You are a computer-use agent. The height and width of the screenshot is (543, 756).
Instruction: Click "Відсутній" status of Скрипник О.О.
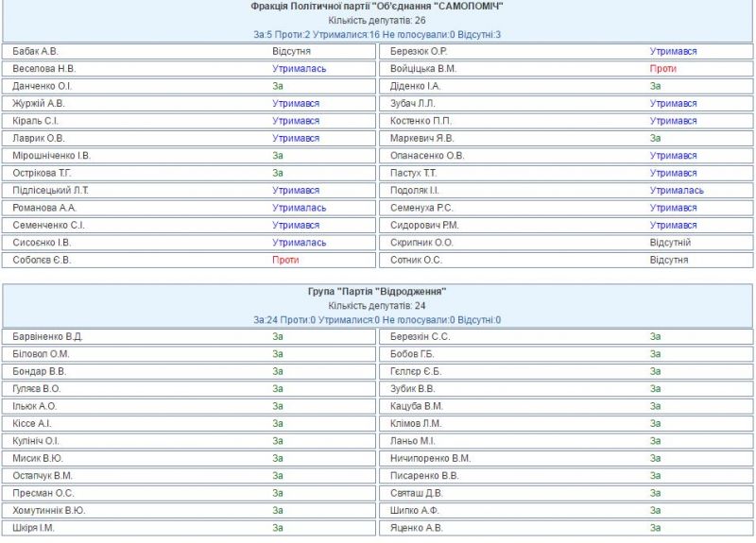670,243
